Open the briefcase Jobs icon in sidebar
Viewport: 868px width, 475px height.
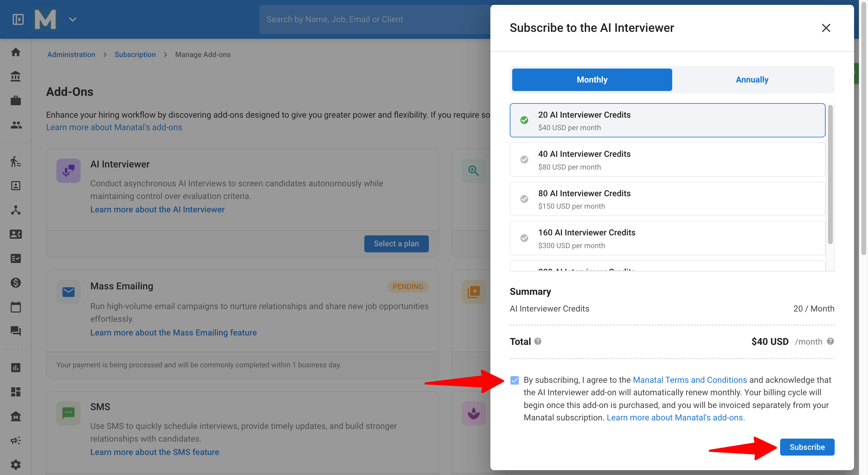coord(15,100)
